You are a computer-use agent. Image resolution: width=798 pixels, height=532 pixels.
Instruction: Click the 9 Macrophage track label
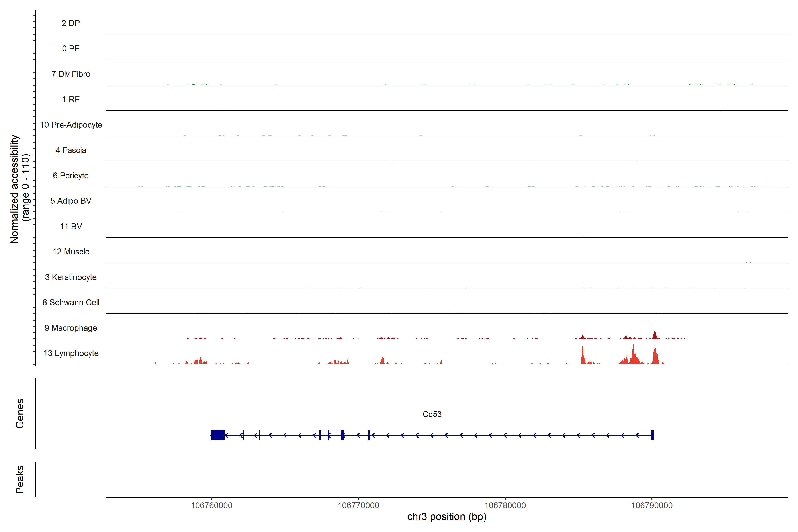point(71,328)
